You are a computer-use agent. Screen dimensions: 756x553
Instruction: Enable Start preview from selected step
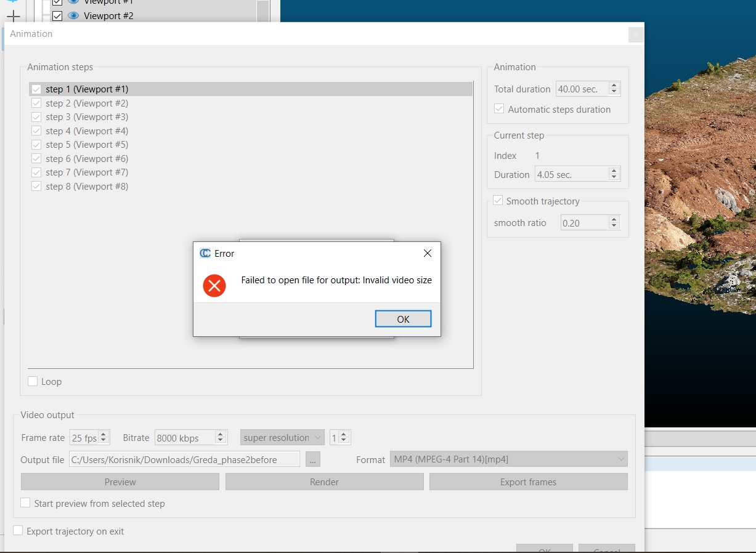(25, 503)
